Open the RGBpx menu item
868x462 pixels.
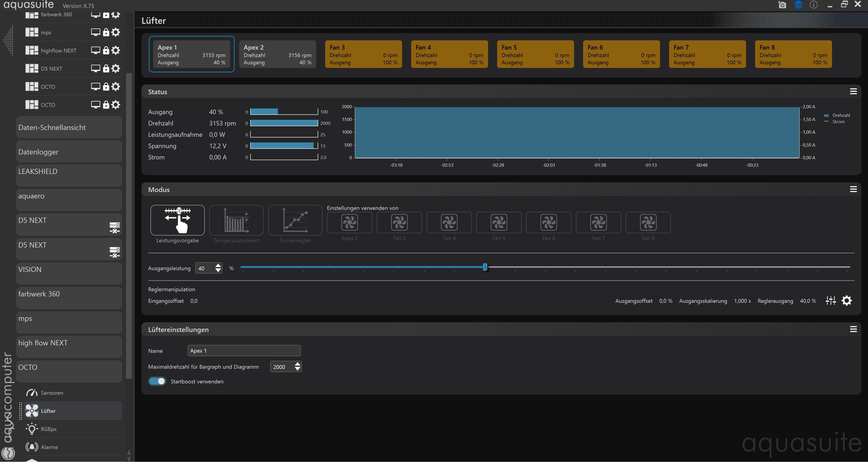coord(73,429)
